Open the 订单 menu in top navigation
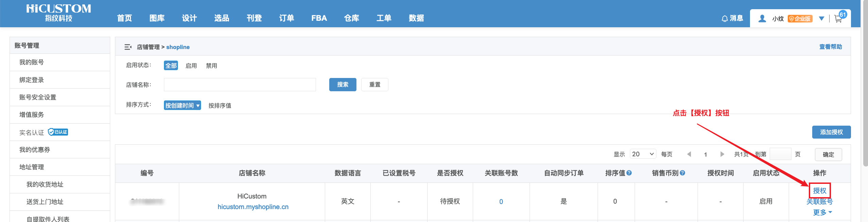 [x=286, y=18]
